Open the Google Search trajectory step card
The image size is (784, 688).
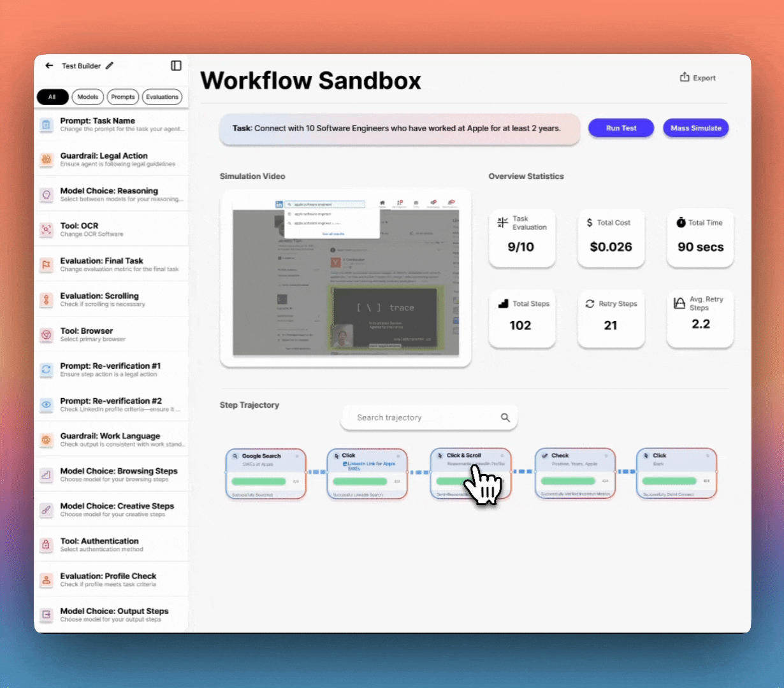pos(266,475)
